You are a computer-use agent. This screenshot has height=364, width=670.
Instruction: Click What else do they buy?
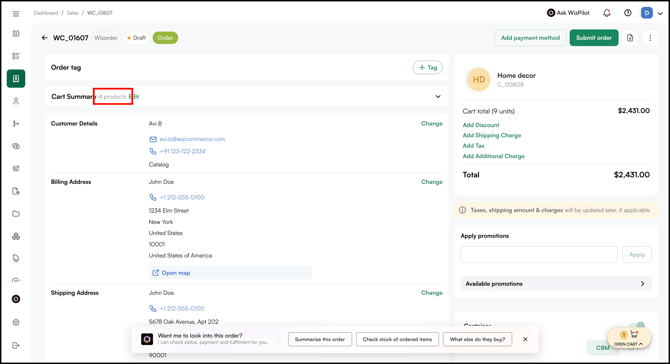tap(477, 339)
